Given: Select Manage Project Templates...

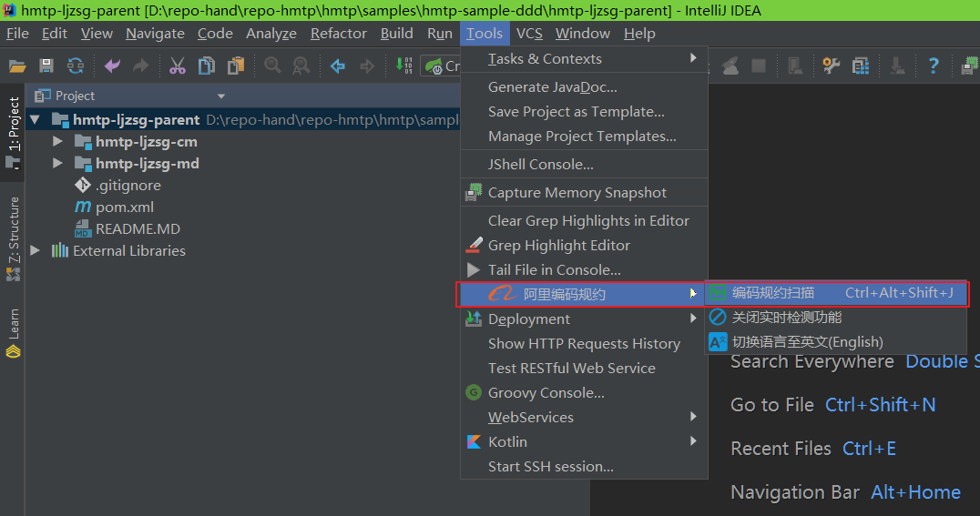Looking at the screenshot, I should 584,137.
